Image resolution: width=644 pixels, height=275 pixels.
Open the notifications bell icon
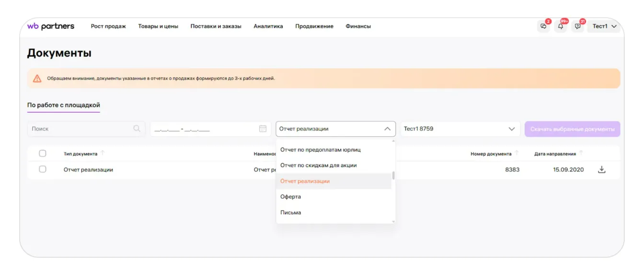561,26
